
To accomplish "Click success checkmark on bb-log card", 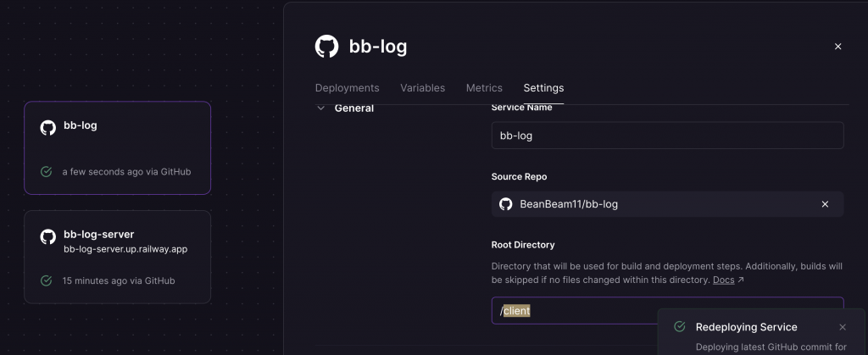I will tap(47, 171).
